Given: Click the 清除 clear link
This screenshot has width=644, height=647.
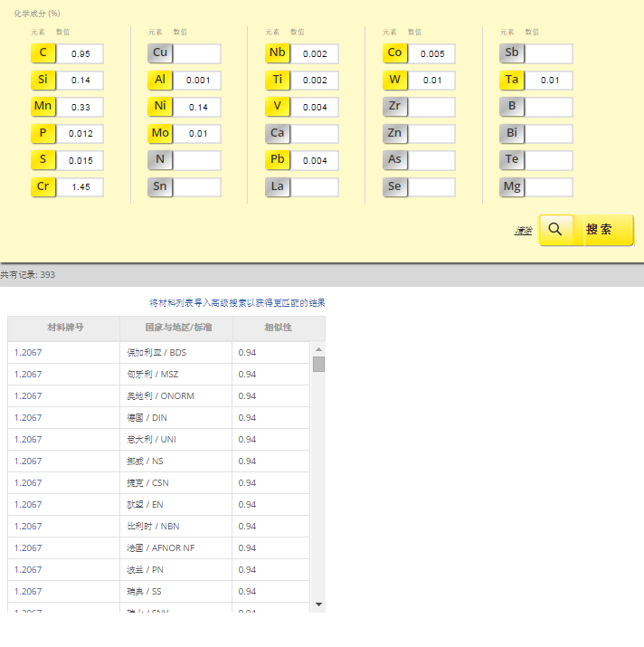Looking at the screenshot, I should pyautogui.click(x=523, y=231).
